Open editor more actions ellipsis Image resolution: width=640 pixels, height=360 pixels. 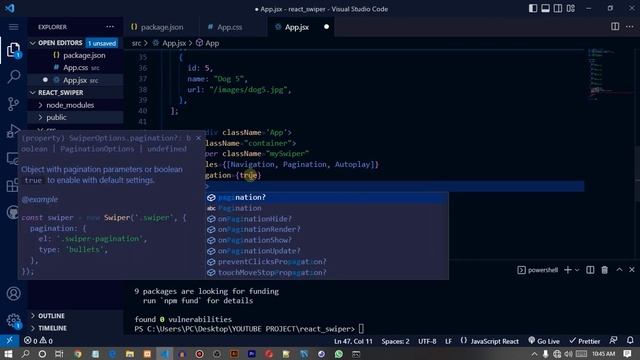629,27
